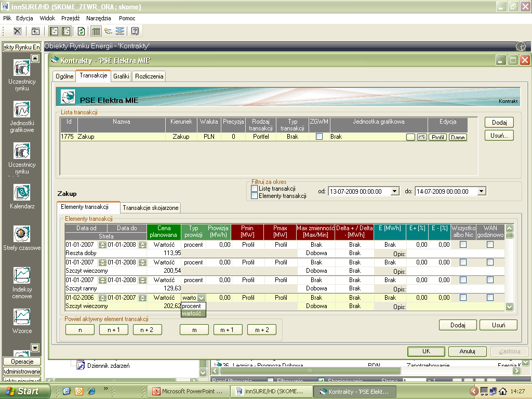Screen dimensions: 532x399
Task: Click the sidebar scroll-down arrow button
Action: coord(35,348)
